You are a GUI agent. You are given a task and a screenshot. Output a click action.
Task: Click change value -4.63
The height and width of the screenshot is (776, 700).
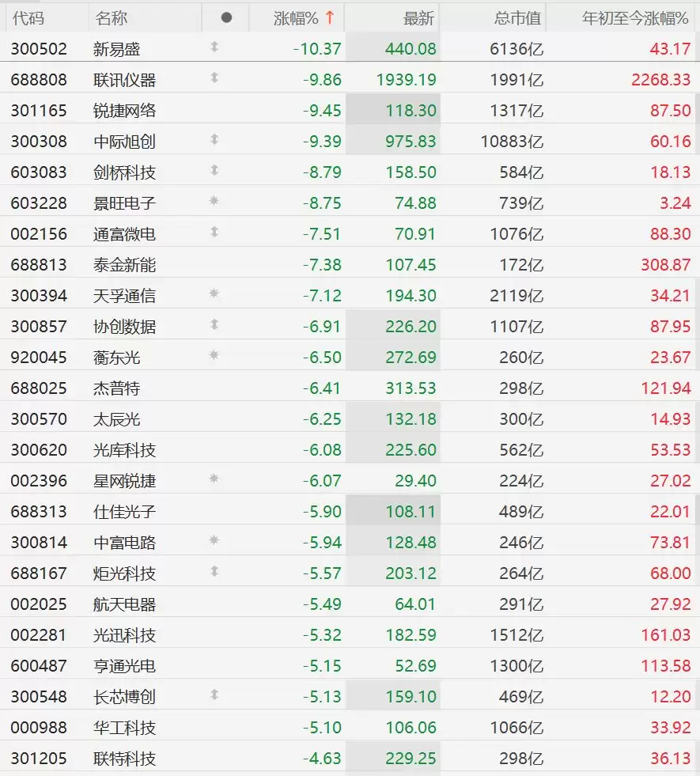pos(322,758)
